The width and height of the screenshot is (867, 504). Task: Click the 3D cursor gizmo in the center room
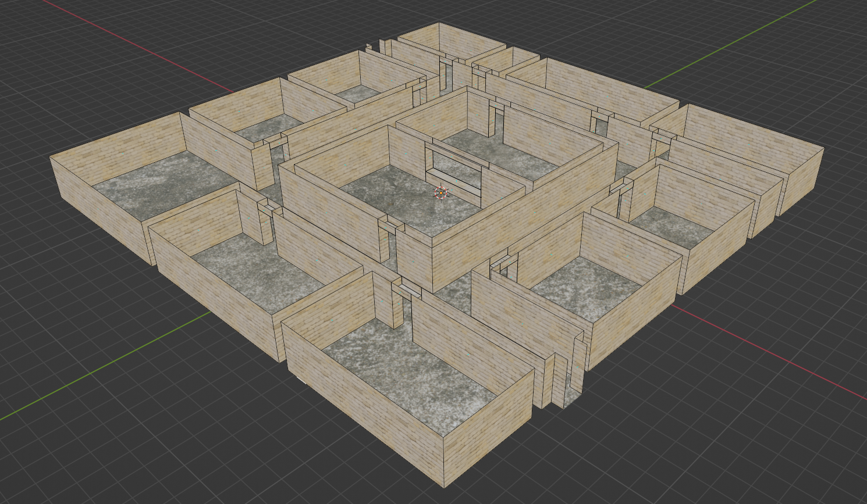tap(440, 192)
